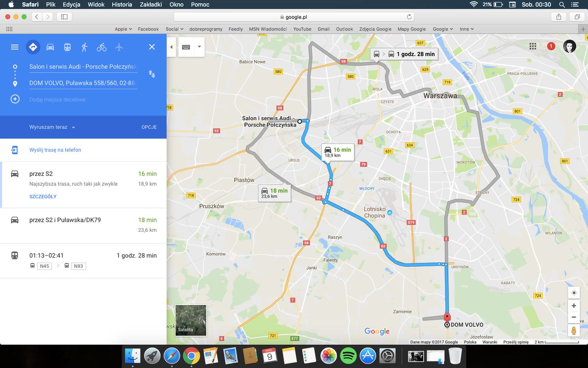
Task: Select driving travel mode icon
Action: [x=50, y=47]
